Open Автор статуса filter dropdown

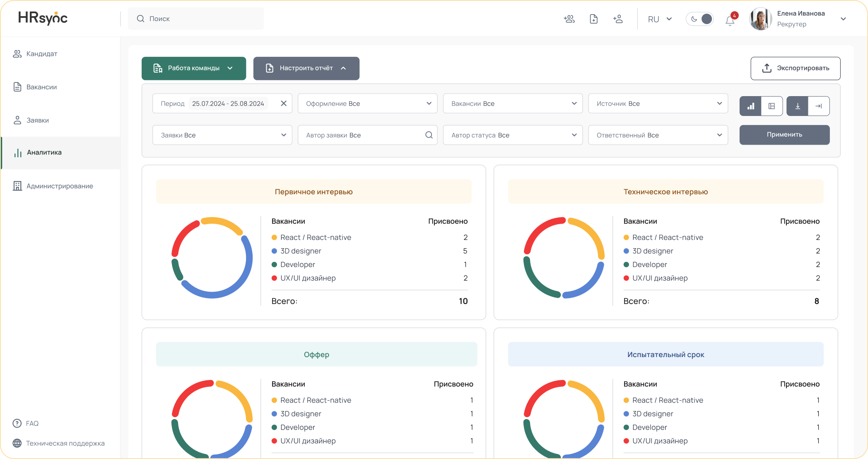click(x=513, y=135)
